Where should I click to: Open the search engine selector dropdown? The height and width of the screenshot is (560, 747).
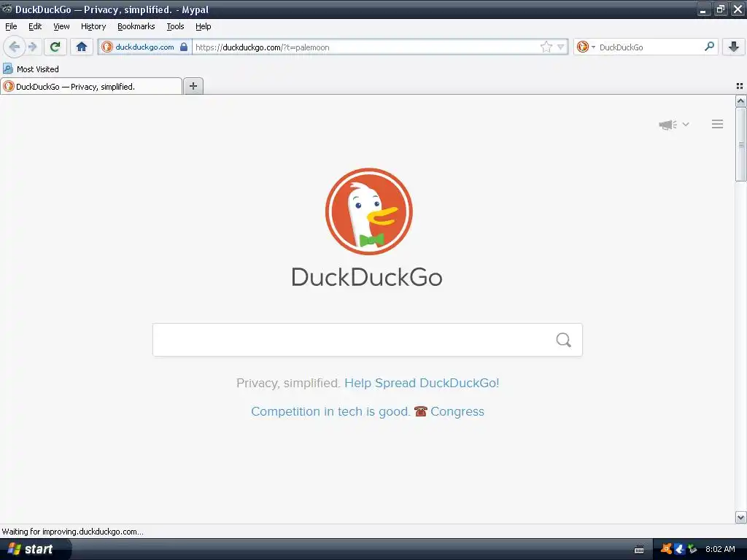click(x=586, y=47)
